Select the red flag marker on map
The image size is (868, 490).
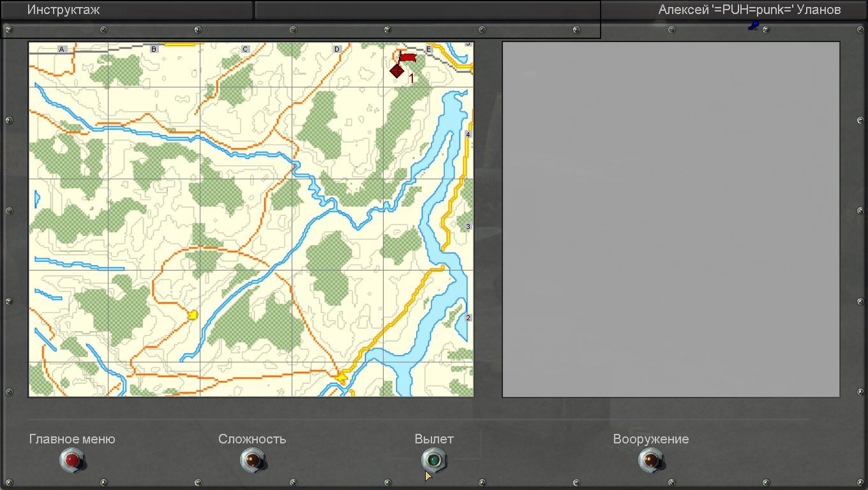[407, 57]
